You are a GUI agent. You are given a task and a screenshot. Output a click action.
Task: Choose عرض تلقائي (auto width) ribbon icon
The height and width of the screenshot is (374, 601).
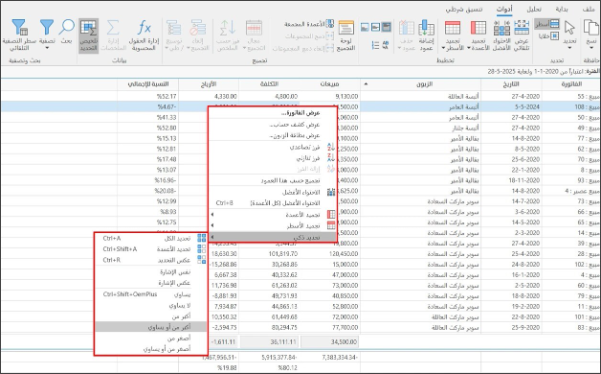point(521,28)
